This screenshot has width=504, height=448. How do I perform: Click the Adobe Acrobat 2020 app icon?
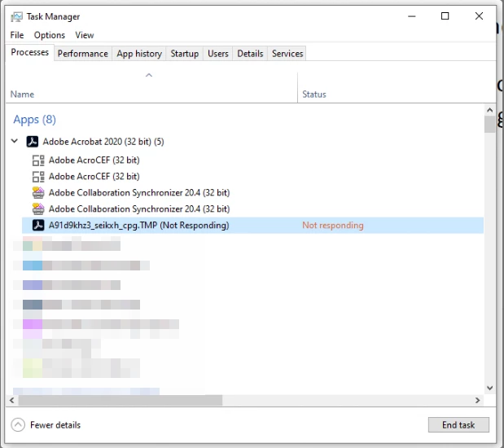[x=32, y=142]
